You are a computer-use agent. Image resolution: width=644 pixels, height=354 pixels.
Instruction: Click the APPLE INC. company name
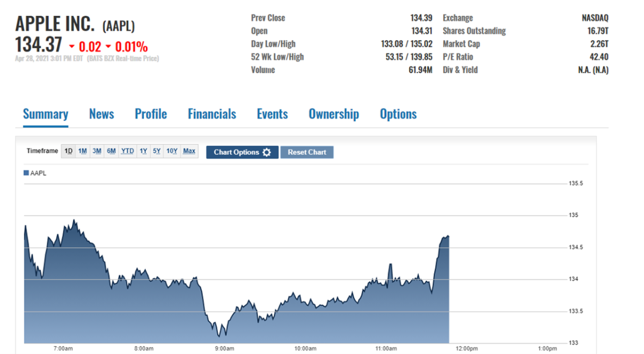pos(55,24)
